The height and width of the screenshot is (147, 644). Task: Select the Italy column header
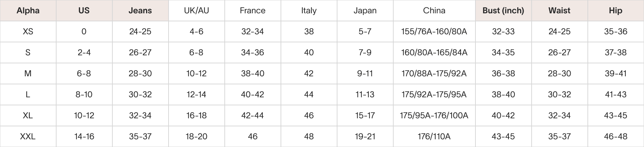click(309, 10)
